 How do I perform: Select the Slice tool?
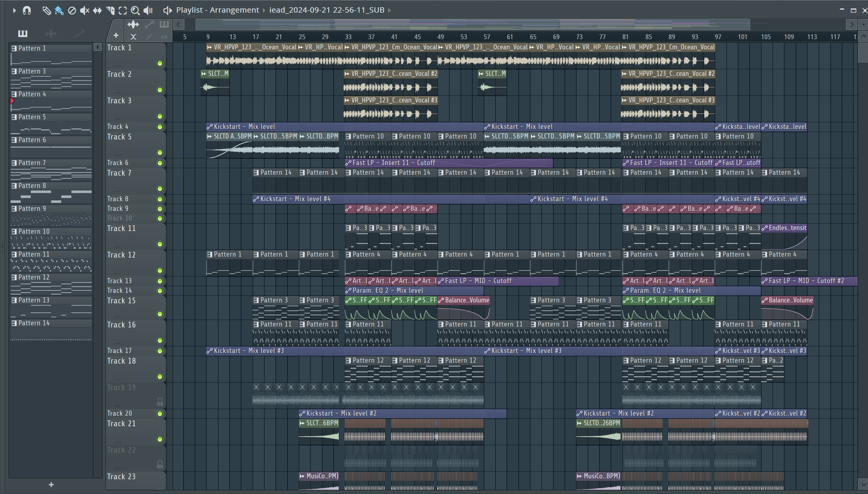110,11
